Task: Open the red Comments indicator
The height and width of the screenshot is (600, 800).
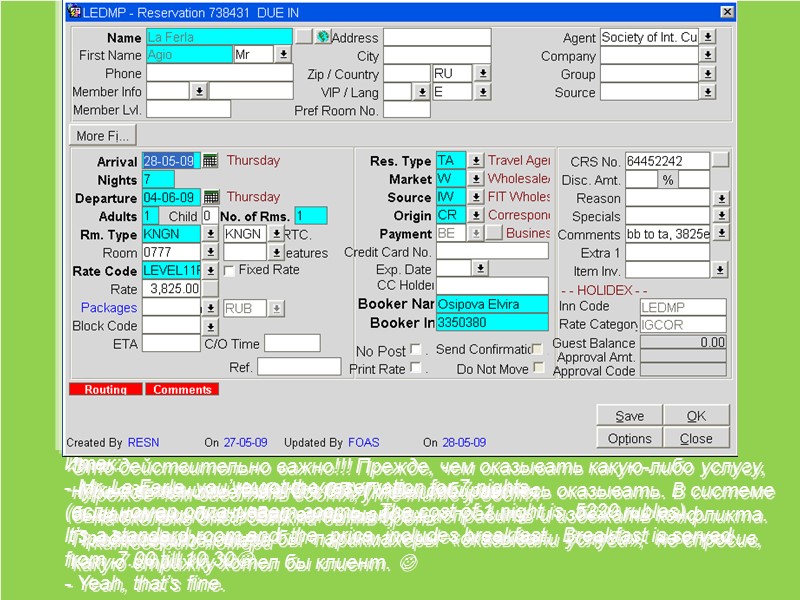Action: (x=182, y=389)
